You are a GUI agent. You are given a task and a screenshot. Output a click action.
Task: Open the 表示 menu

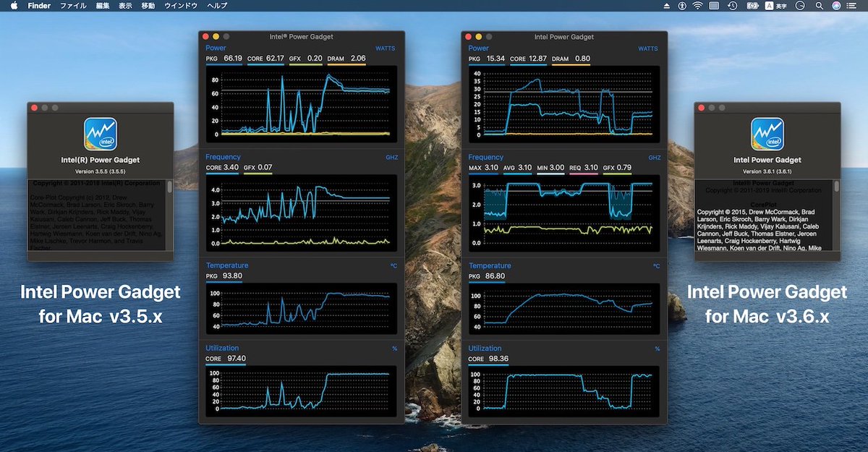pos(126,6)
